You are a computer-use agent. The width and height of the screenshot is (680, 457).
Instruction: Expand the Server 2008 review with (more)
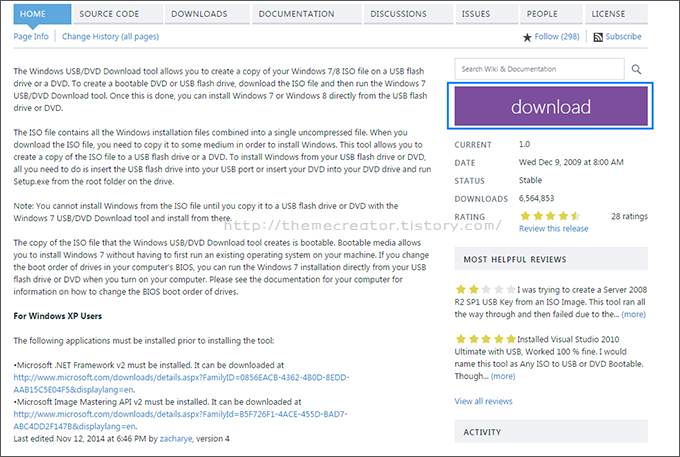[633, 314]
